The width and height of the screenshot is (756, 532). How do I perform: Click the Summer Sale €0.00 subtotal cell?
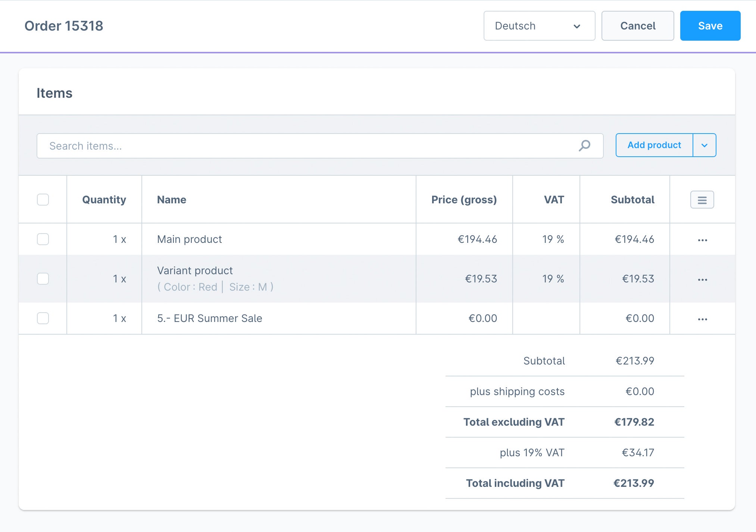(x=640, y=318)
